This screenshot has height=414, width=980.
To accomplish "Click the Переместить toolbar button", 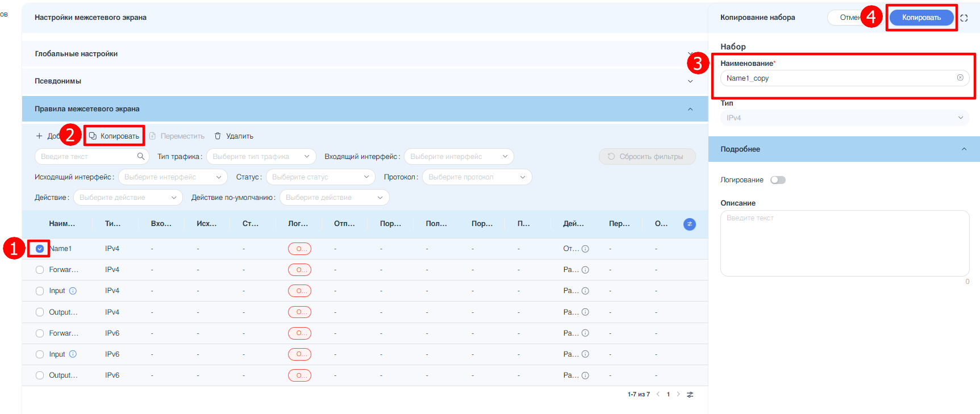I will (177, 136).
